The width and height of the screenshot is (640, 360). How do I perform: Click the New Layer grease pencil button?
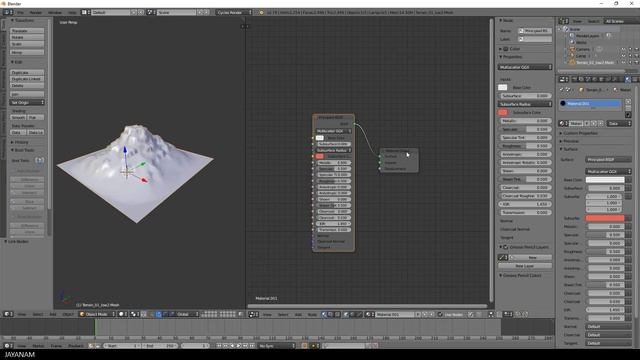point(525,266)
